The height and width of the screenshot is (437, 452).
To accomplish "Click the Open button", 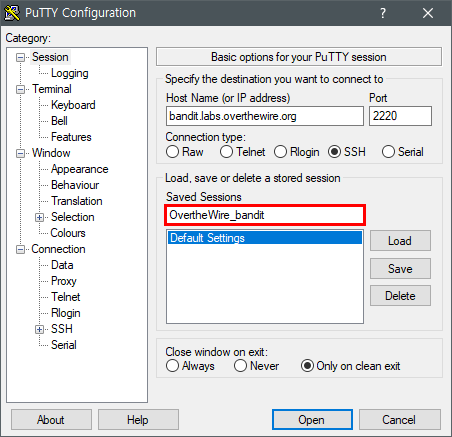I will pyautogui.click(x=312, y=420).
